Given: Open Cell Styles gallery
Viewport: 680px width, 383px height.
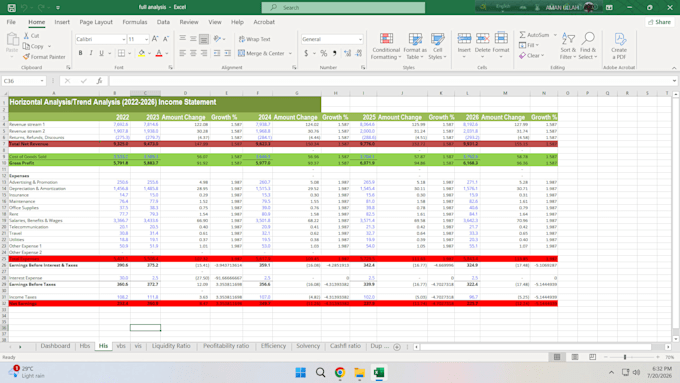Looking at the screenshot, I should coord(437,46).
